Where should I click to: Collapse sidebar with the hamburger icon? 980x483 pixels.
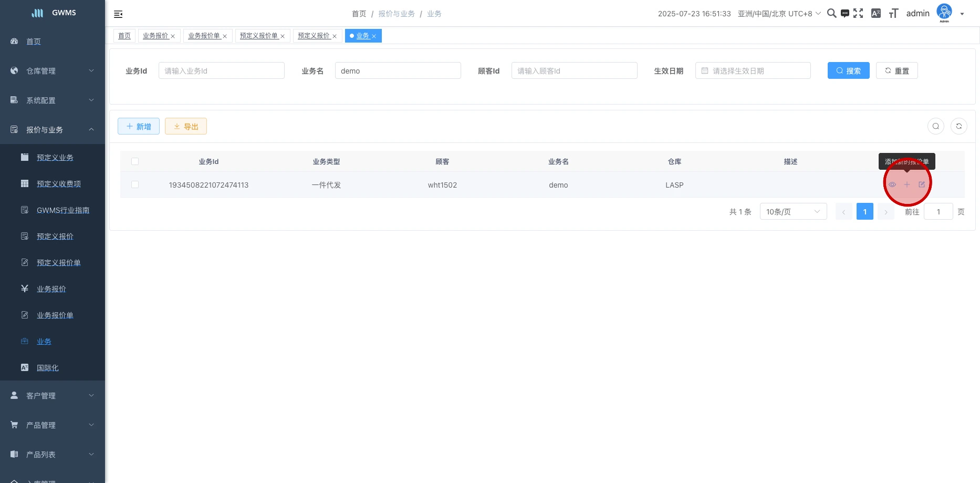tap(118, 14)
